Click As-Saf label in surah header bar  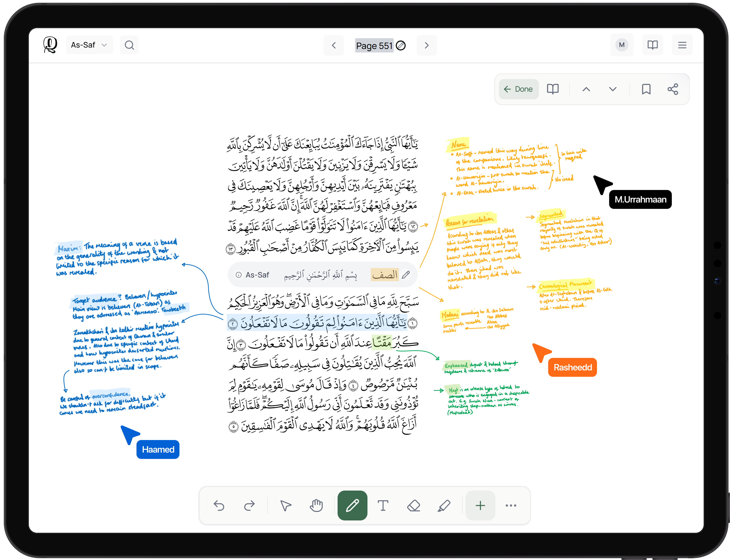(257, 275)
